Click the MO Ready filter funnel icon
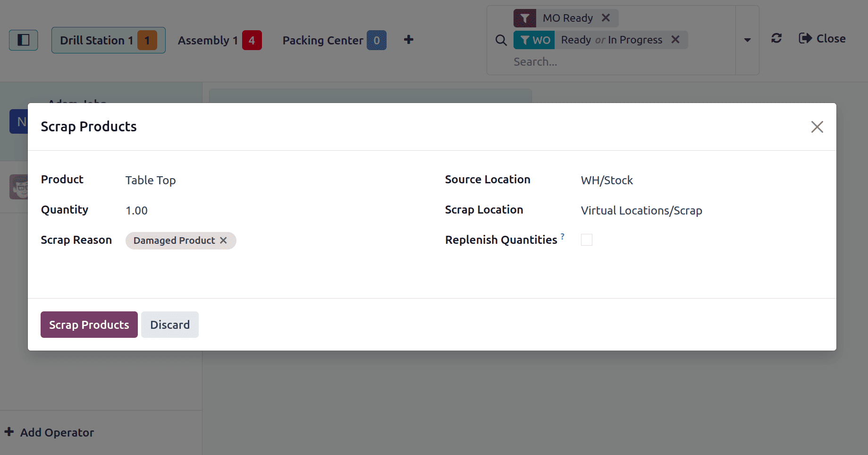Viewport: 868px width, 455px height. [525, 18]
